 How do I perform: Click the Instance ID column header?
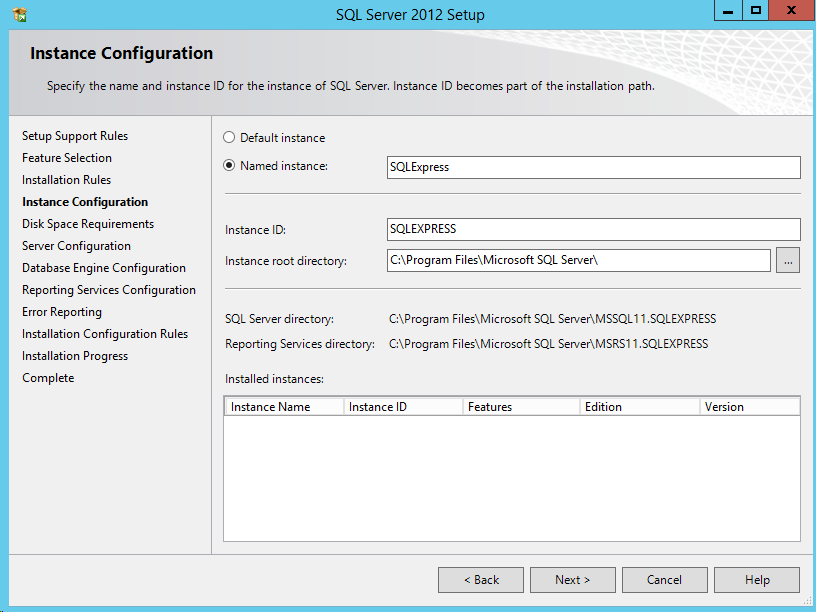[402, 407]
